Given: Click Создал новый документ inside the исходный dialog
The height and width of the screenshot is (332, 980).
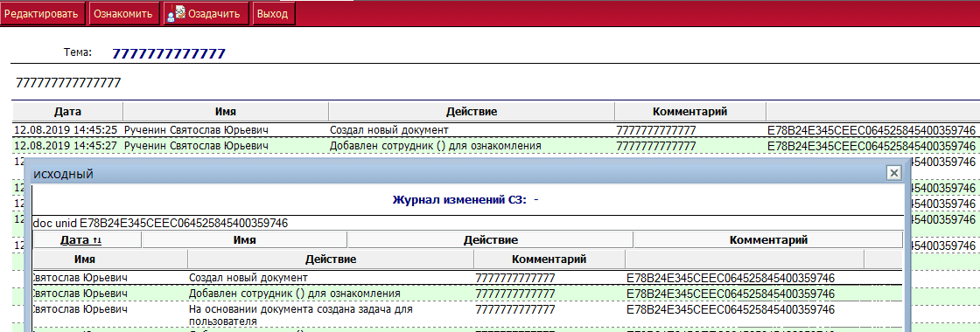Looking at the screenshot, I should coord(248,278).
